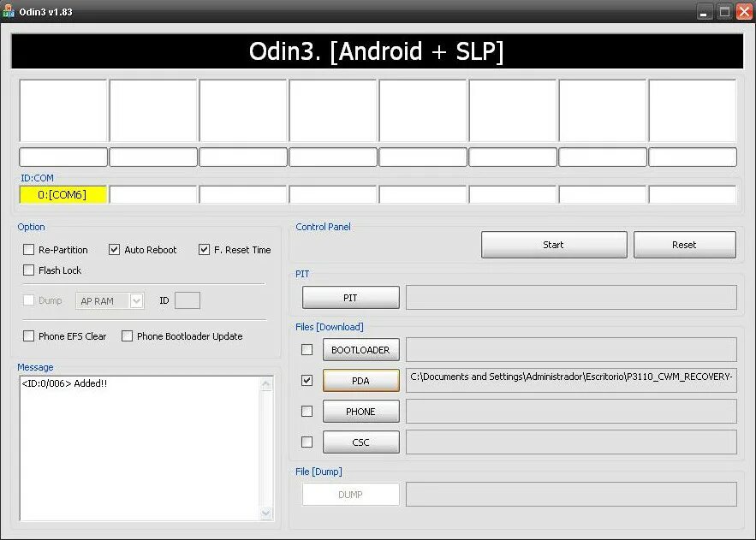Click the PHONE file button
756x540 pixels.
point(361,412)
